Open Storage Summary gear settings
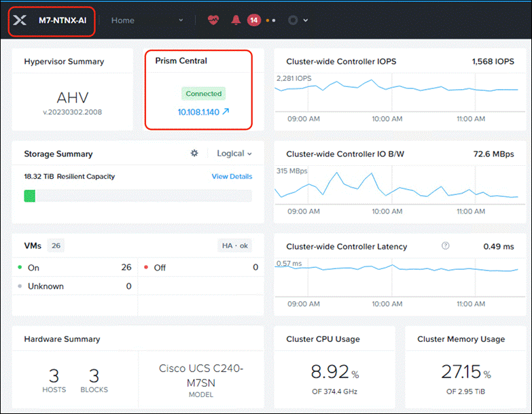Viewport: 532px width, 414px height. tap(194, 154)
